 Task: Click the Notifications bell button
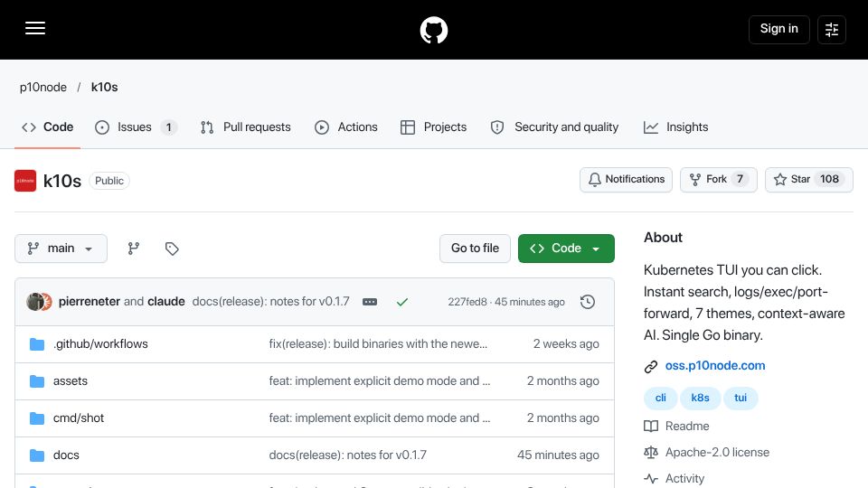click(626, 179)
